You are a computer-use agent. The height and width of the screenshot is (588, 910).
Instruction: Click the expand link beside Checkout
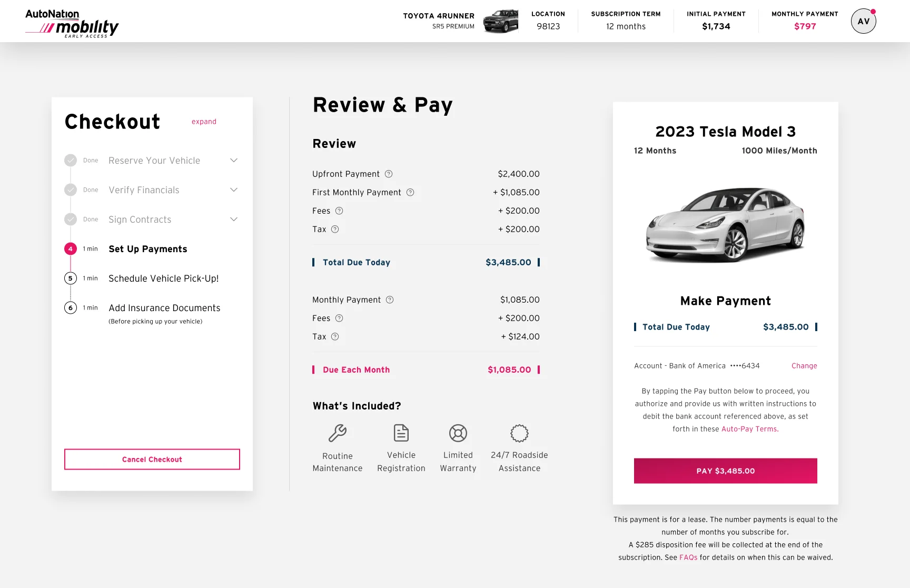pos(204,122)
